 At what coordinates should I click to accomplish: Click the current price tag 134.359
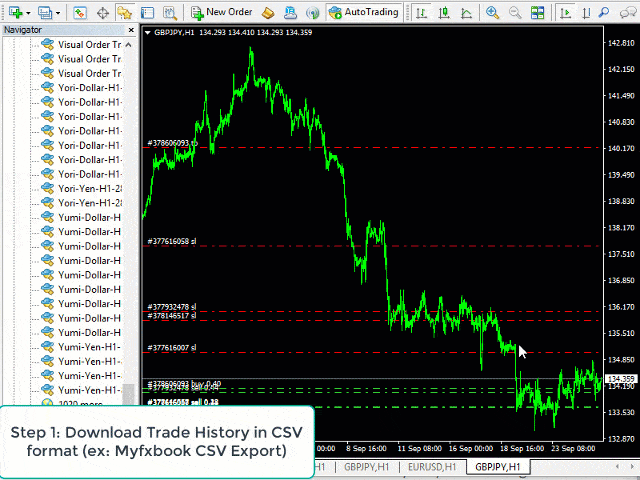click(620, 379)
